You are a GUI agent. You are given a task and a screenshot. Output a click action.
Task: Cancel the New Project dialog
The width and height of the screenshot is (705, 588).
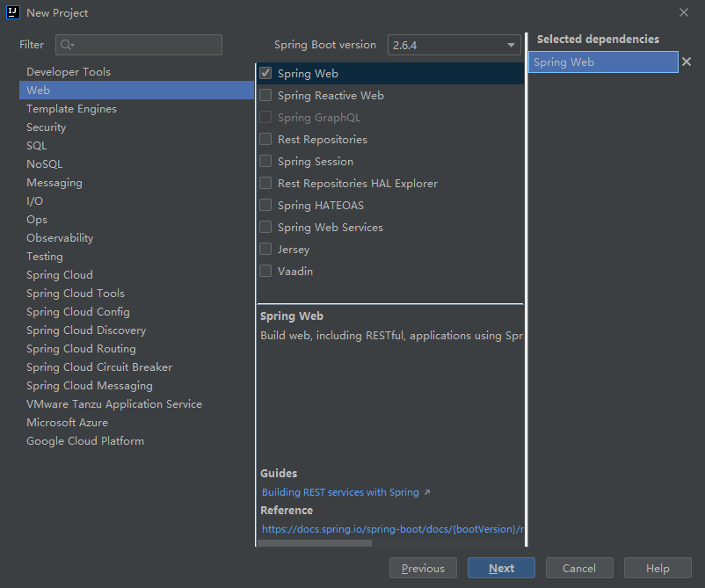coord(579,568)
